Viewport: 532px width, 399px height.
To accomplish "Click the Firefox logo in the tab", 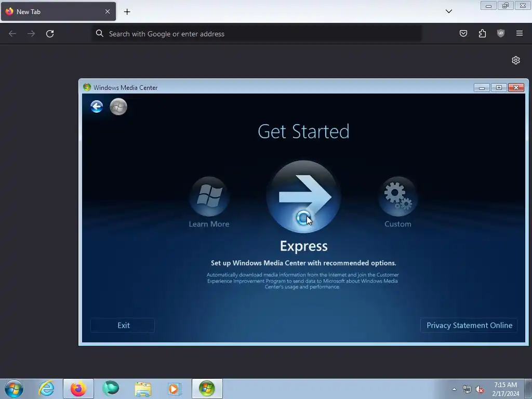I will (x=9, y=11).
